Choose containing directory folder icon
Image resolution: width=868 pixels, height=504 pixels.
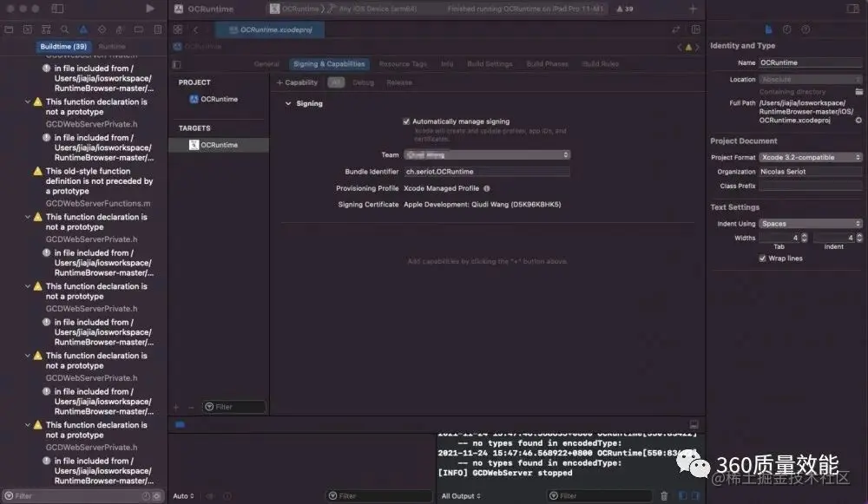click(858, 91)
